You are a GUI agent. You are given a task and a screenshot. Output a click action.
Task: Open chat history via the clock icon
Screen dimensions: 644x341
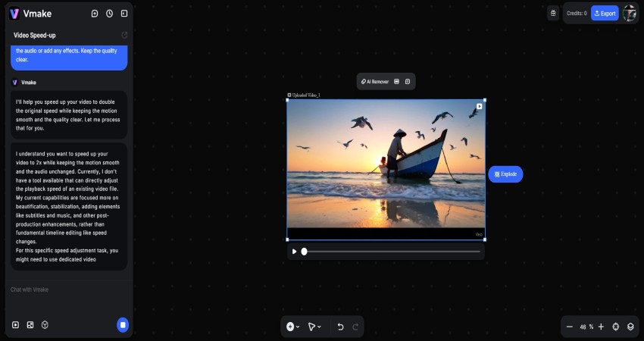109,14
